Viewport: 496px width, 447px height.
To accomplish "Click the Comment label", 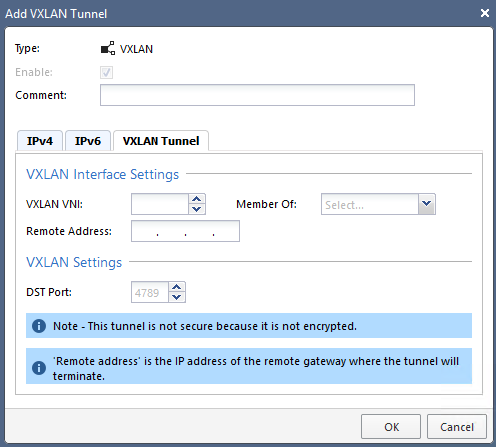I will point(41,95).
